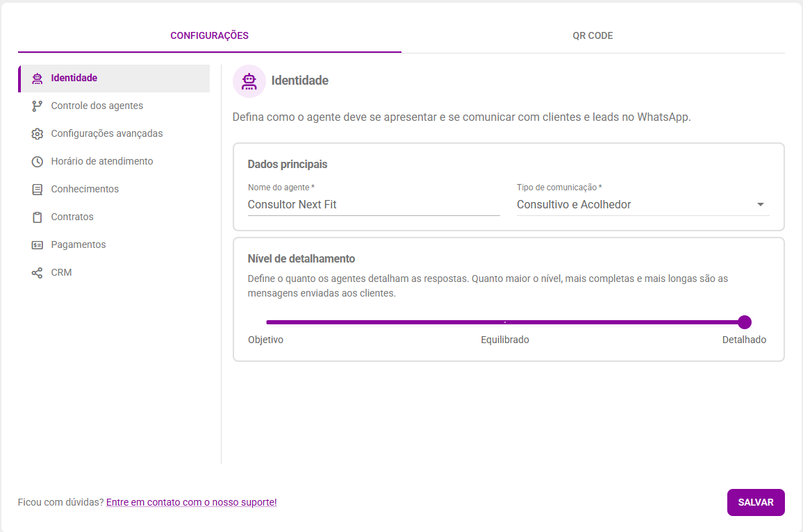Click the Pagamentos card icon

(37, 245)
